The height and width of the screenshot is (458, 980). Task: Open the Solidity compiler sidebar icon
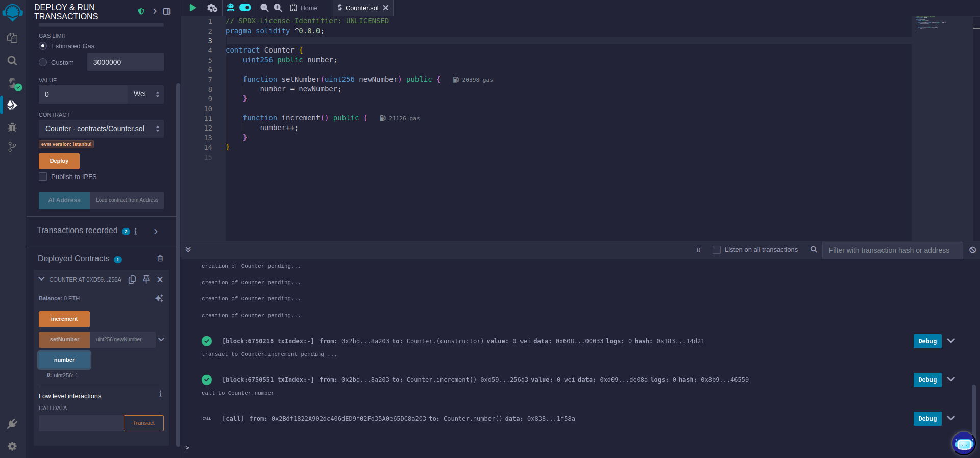(13, 83)
